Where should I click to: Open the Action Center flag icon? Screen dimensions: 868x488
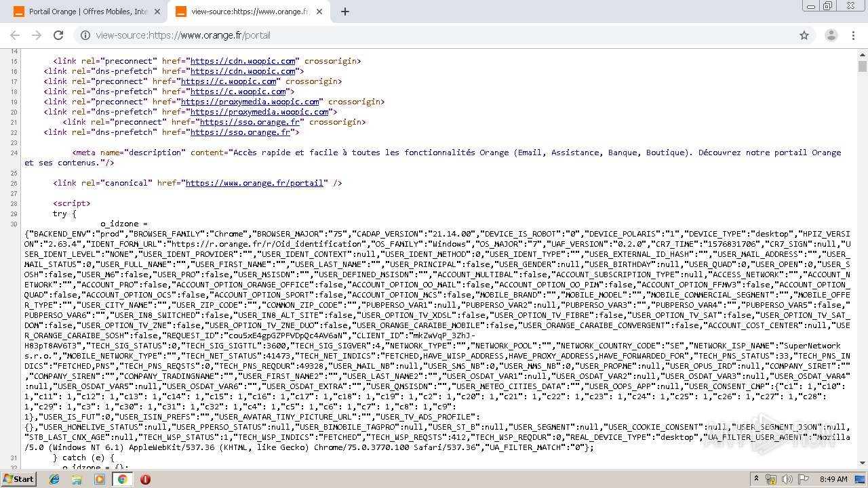click(x=803, y=479)
